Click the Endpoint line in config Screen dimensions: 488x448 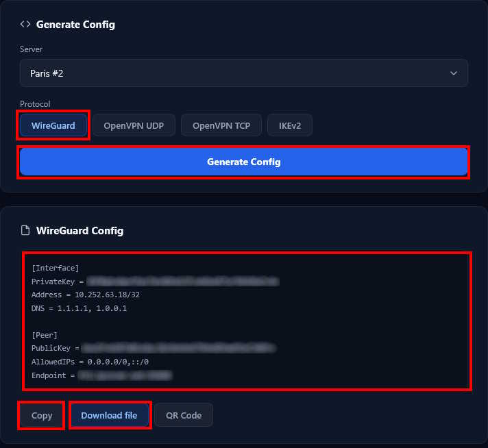click(x=101, y=375)
